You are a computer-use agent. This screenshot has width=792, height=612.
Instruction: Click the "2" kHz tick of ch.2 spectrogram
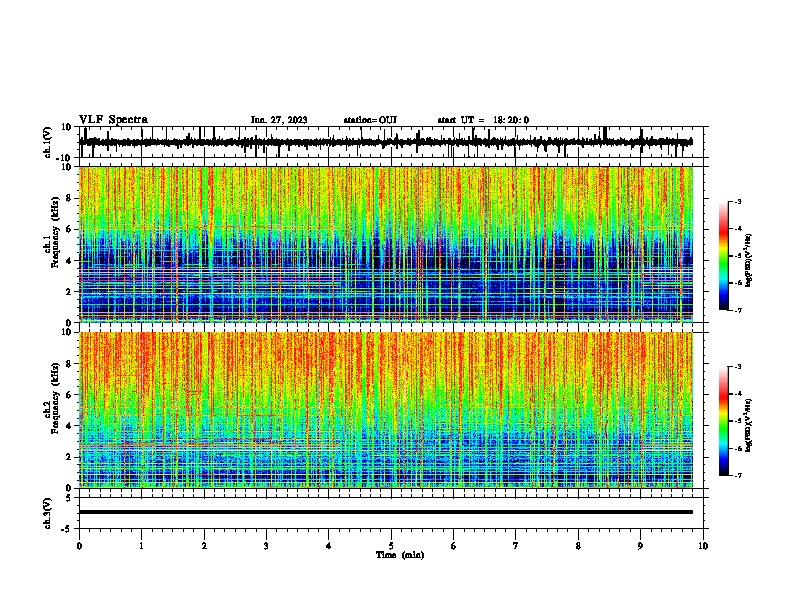click(69, 457)
